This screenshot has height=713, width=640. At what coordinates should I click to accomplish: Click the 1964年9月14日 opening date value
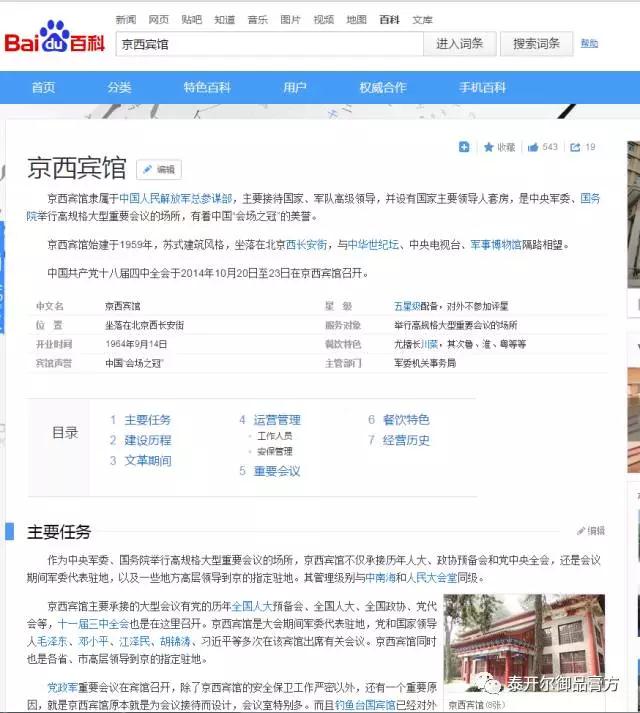136,344
